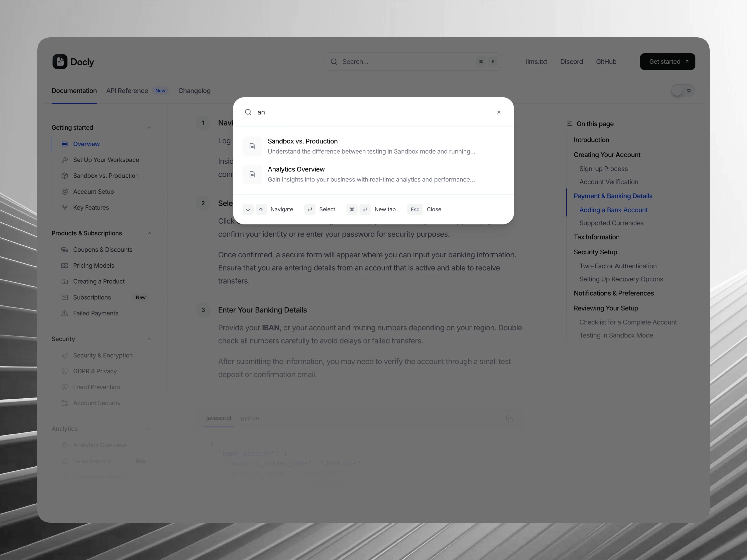The height and width of the screenshot is (560, 747).
Task: Jump to Setting Up Recovery Options section
Action: [621, 280]
